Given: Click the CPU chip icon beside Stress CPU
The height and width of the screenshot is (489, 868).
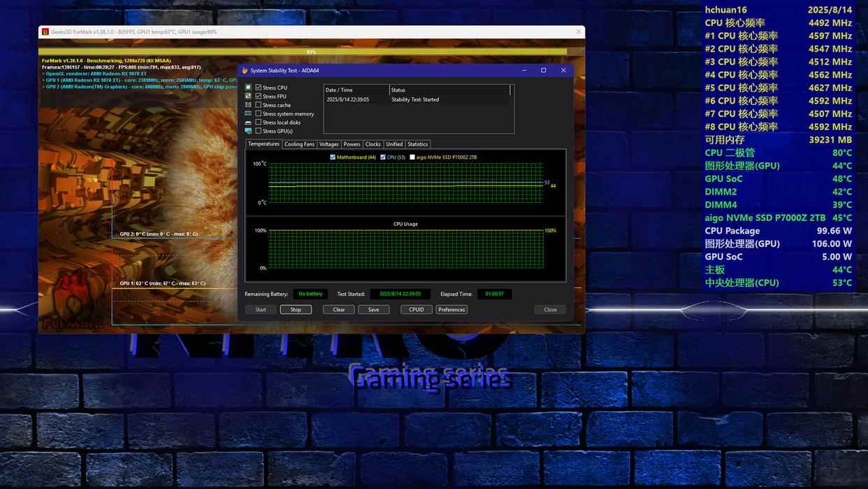Looking at the screenshot, I should pos(248,87).
